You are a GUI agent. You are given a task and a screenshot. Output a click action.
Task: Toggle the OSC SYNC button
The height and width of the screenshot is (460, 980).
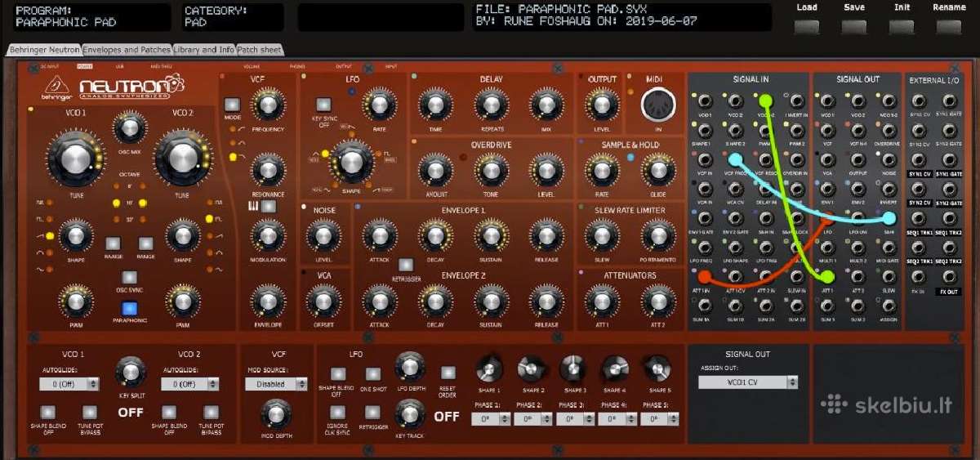(129, 276)
